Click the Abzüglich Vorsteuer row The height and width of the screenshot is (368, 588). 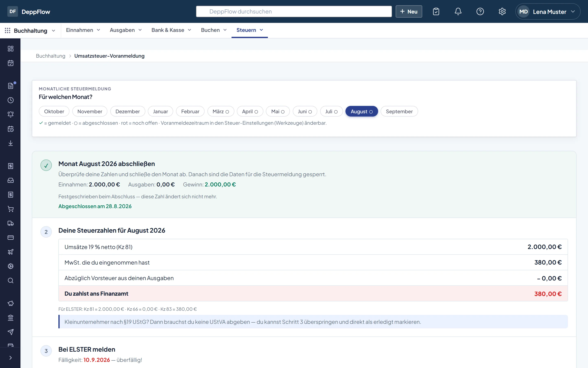point(313,278)
